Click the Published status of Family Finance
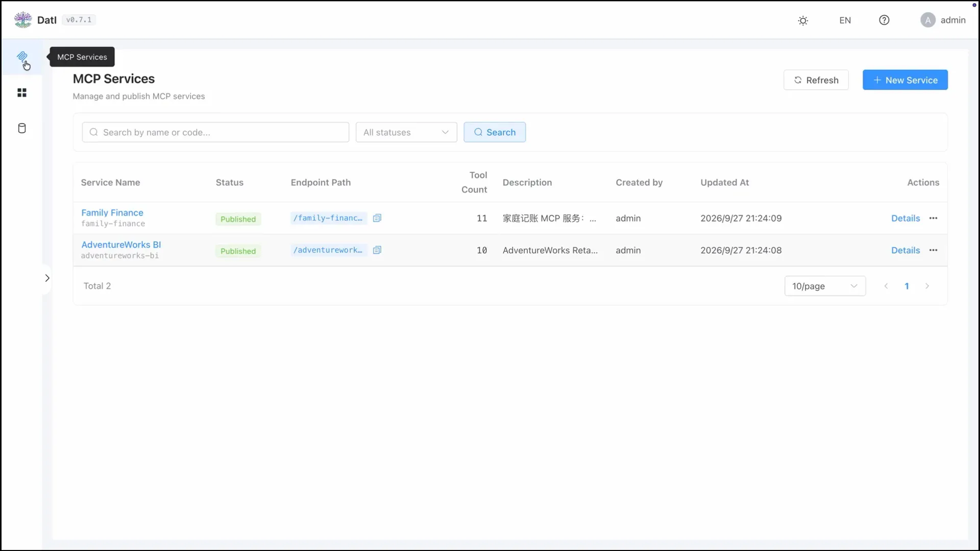The width and height of the screenshot is (980, 551). click(238, 219)
